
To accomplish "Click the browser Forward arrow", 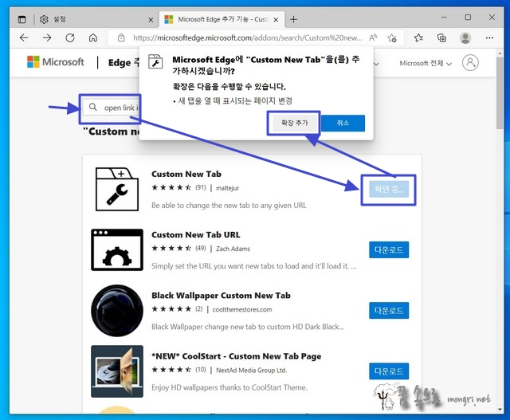I will [x=47, y=37].
